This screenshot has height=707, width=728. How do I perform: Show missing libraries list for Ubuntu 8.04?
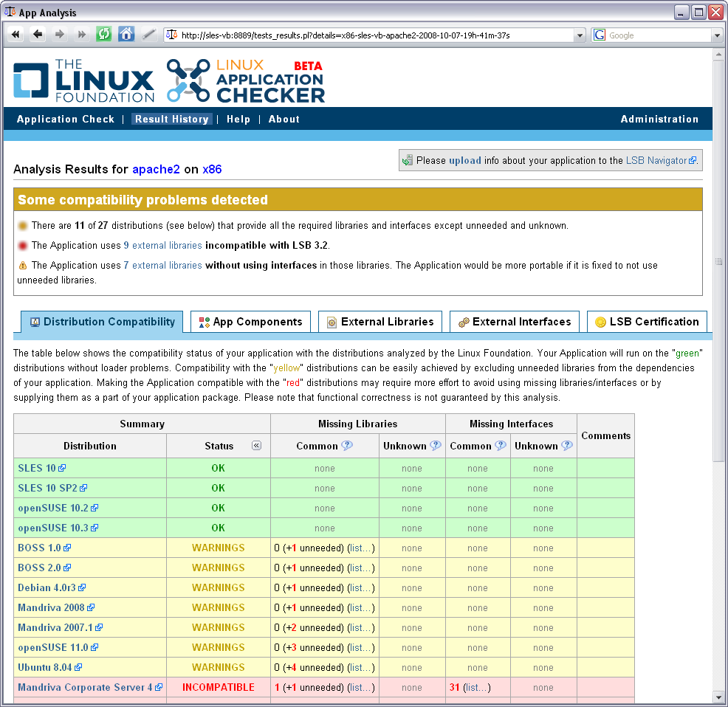(x=361, y=668)
